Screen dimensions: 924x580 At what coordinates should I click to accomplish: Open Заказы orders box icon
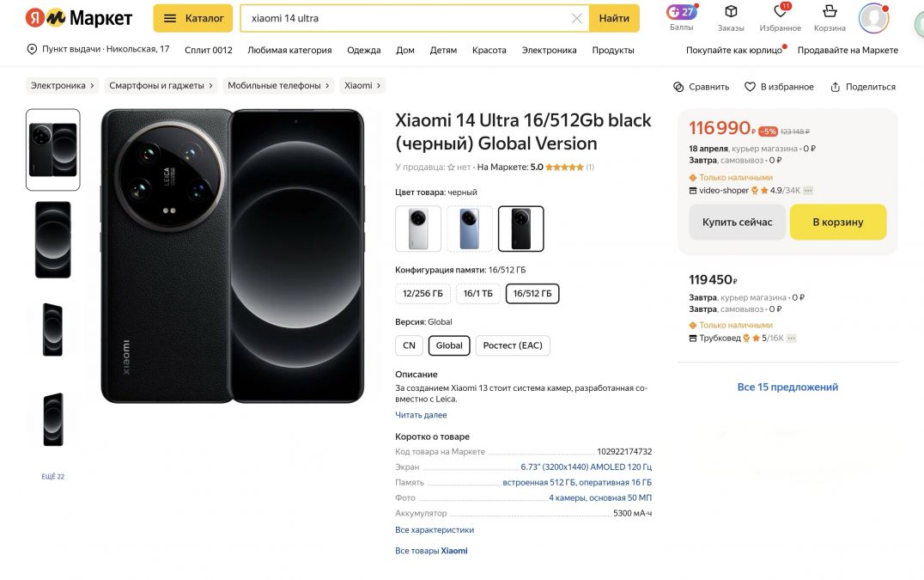pyautogui.click(x=731, y=11)
